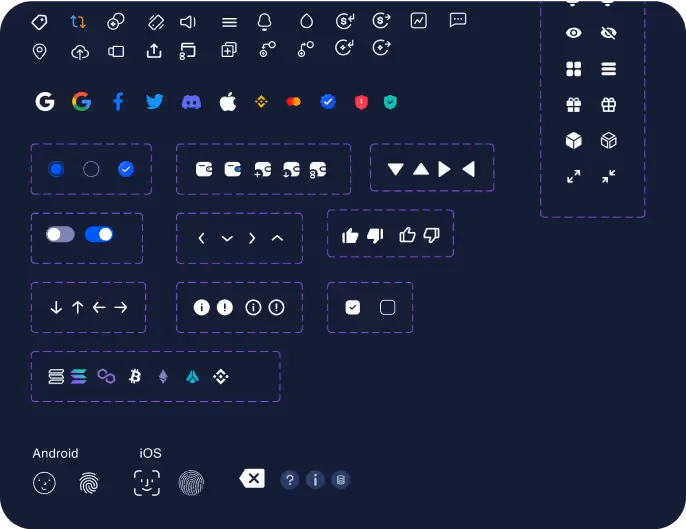This screenshot has height=529, width=686.
Task: Click the crossed-out eye hide icon
Action: coord(609,33)
